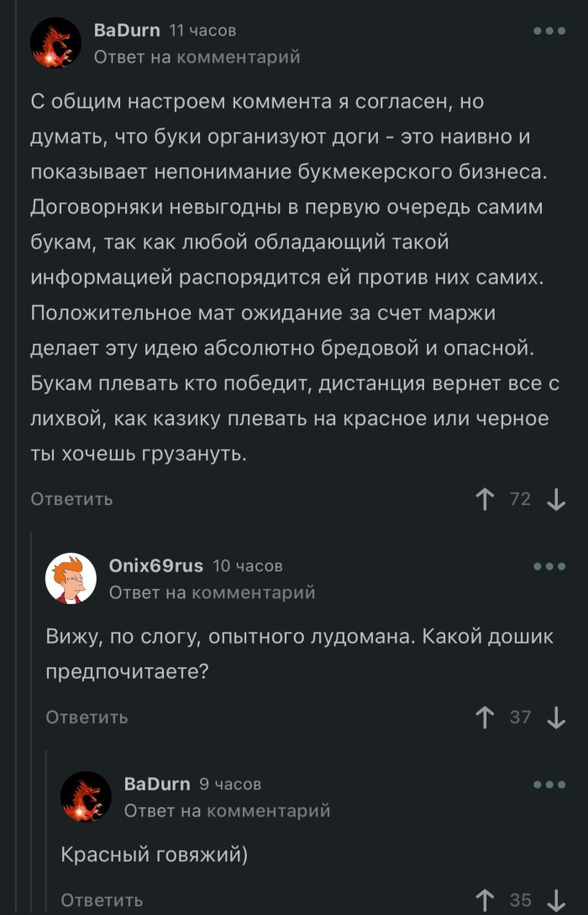Open Onix69rus profile via username
Screen dimensions: 588x915
point(155,565)
